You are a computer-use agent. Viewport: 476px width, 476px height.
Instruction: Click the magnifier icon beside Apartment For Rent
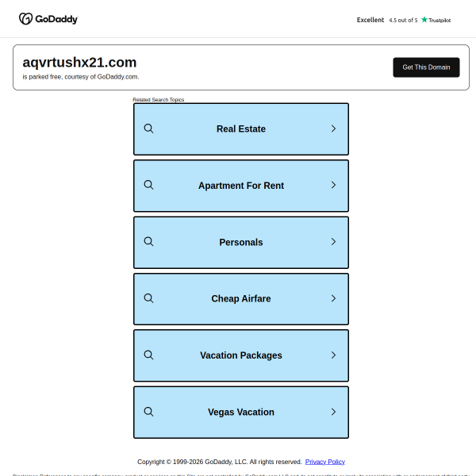[x=148, y=185]
